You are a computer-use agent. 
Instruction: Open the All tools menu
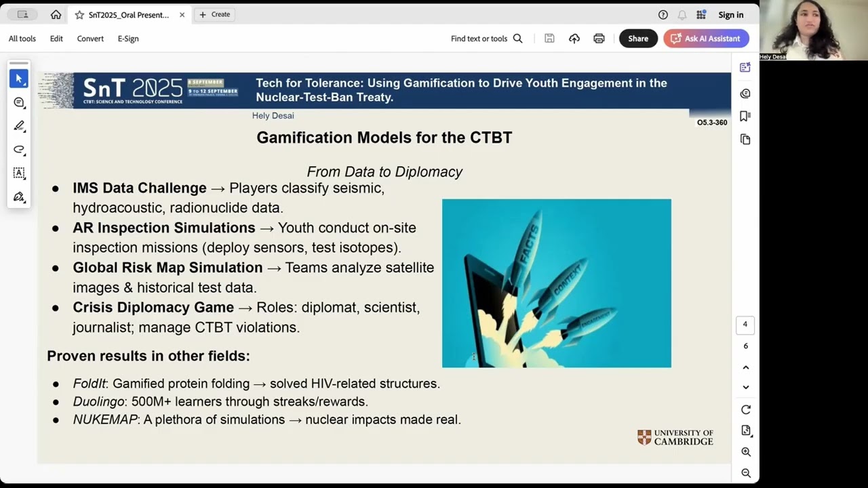(x=22, y=39)
